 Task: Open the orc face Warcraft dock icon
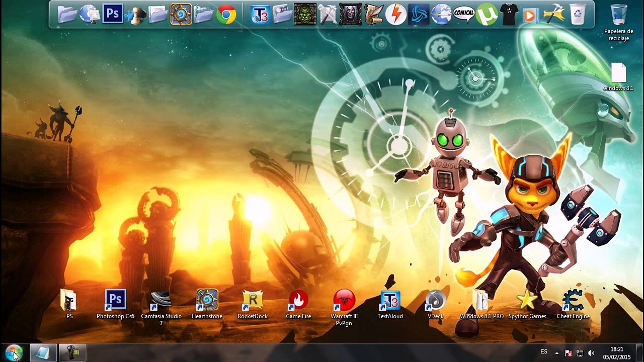(305, 14)
